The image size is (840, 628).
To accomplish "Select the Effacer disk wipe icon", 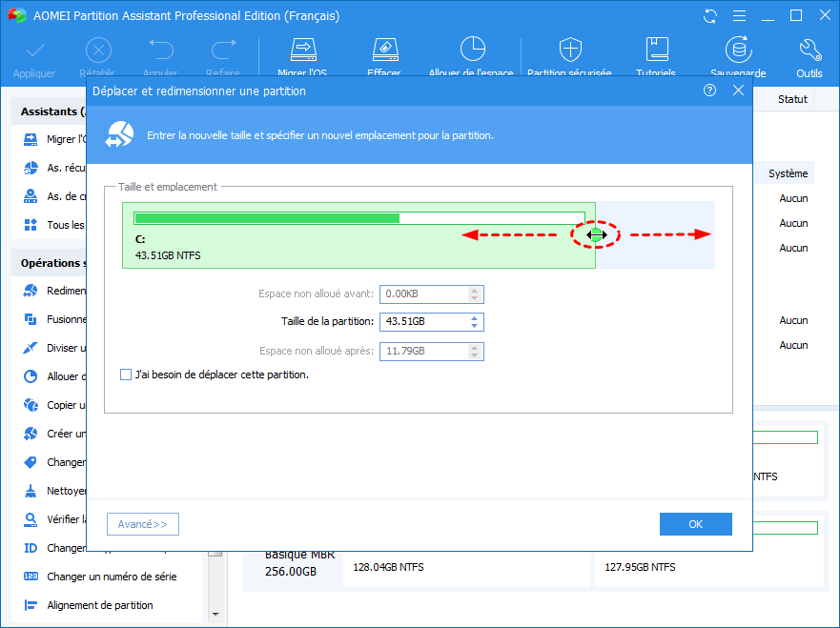I will pos(384,50).
